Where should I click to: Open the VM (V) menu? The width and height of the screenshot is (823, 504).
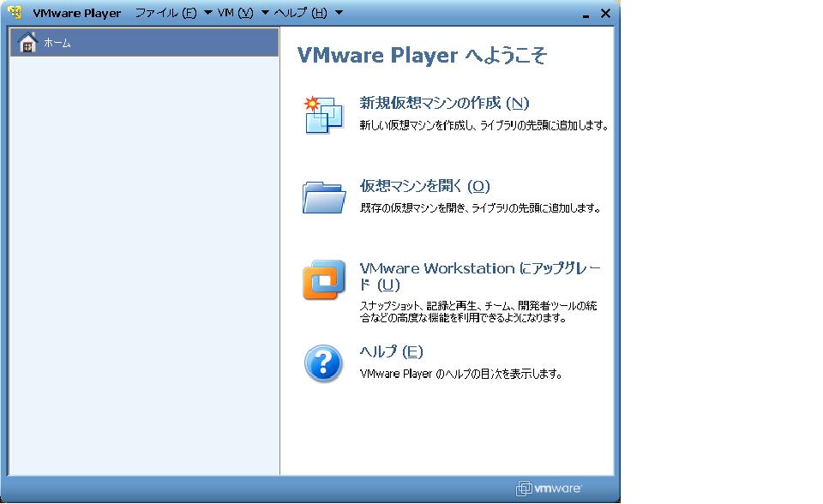[x=236, y=13]
